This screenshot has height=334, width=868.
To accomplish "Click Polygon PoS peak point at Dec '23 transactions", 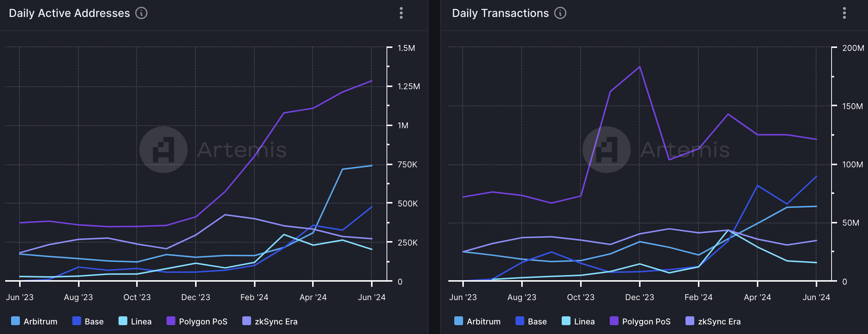I will pos(640,67).
